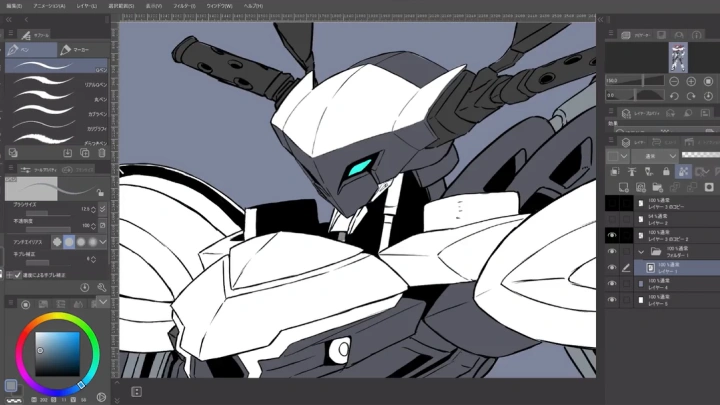Expand anti-aliasing options dropdown arrow
The width and height of the screenshot is (720, 405).
coord(103,241)
